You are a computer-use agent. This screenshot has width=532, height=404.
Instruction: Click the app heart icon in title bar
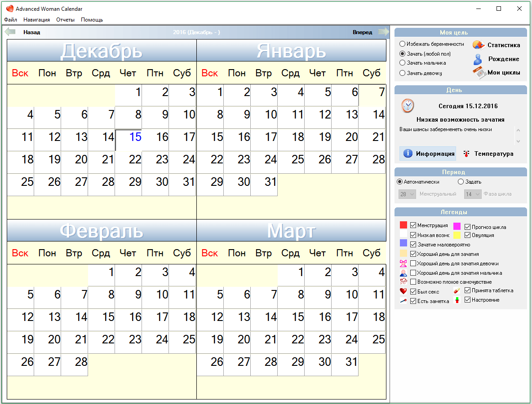coord(10,9)
